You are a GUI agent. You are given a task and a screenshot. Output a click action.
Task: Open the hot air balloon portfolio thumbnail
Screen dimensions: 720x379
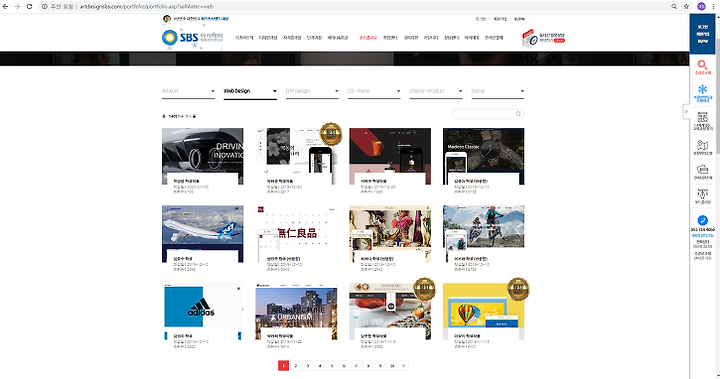[x=484, y=311]
